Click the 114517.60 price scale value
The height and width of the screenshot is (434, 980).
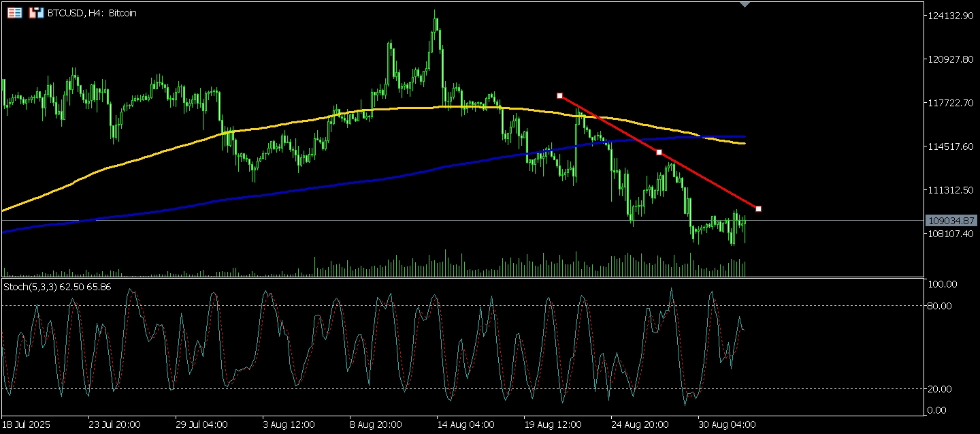tap(951, 146)
